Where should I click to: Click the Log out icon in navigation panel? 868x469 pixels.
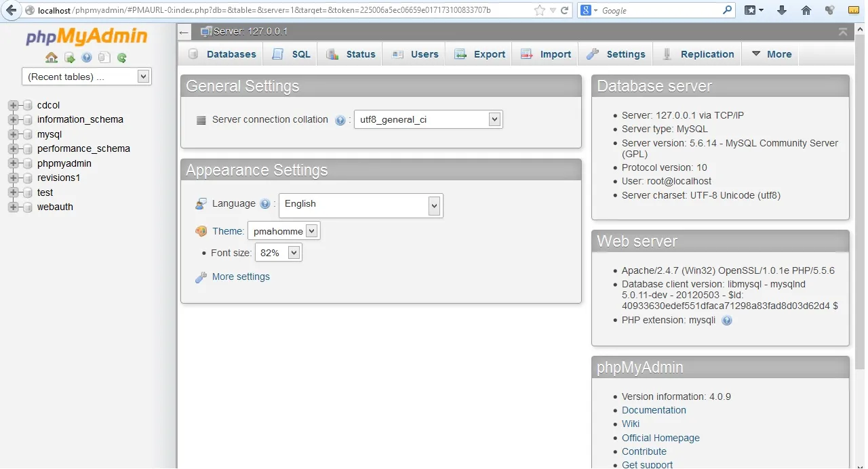[69, 58]
